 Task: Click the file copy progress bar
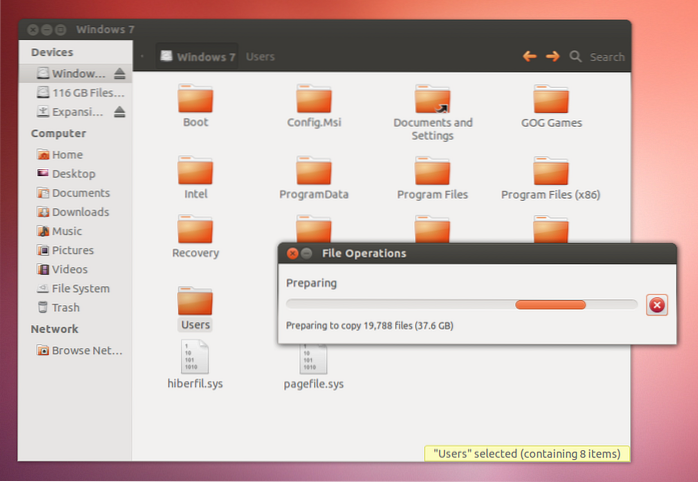[461, 305]
